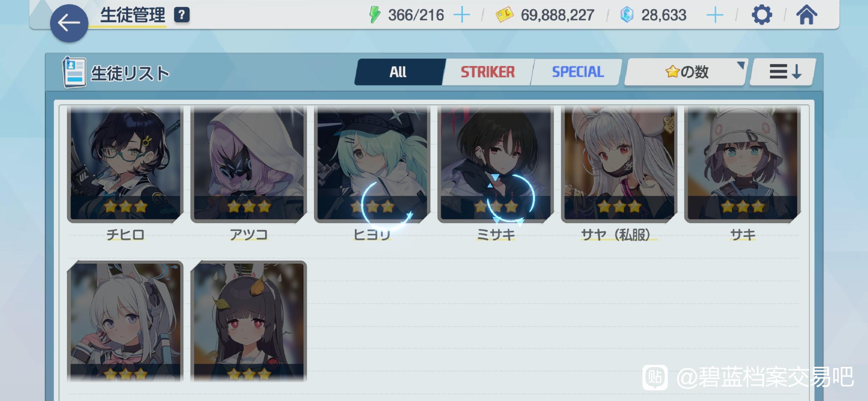
Task: Open the ☆の数 sort dropdown
Action: coord(686,72)
